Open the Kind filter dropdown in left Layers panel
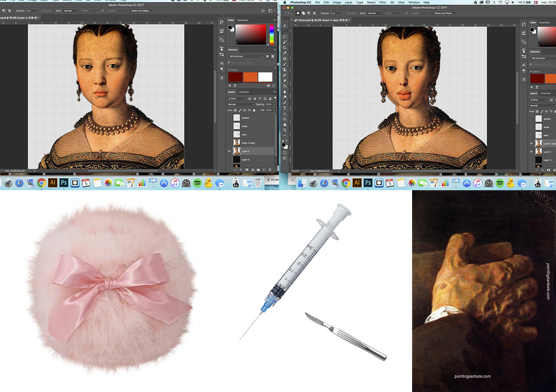Image resolution: width=556 pixels, height=392 pixels. coord(237,99)
